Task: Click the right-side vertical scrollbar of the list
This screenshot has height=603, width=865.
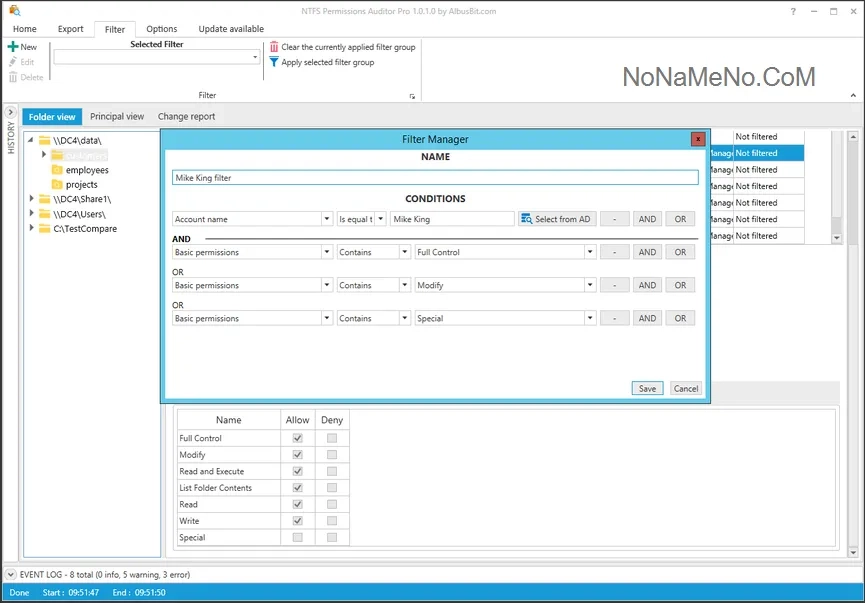Action: point(837,185)
